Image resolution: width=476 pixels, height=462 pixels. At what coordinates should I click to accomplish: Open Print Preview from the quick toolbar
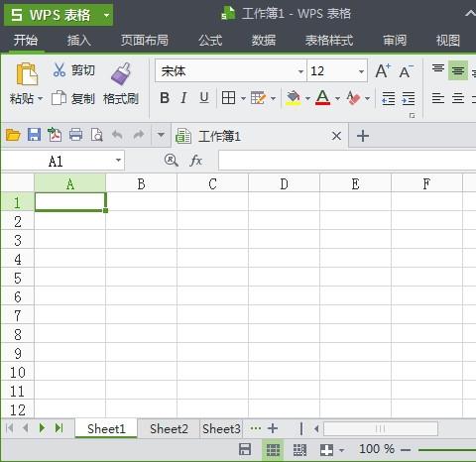(96, 135)
